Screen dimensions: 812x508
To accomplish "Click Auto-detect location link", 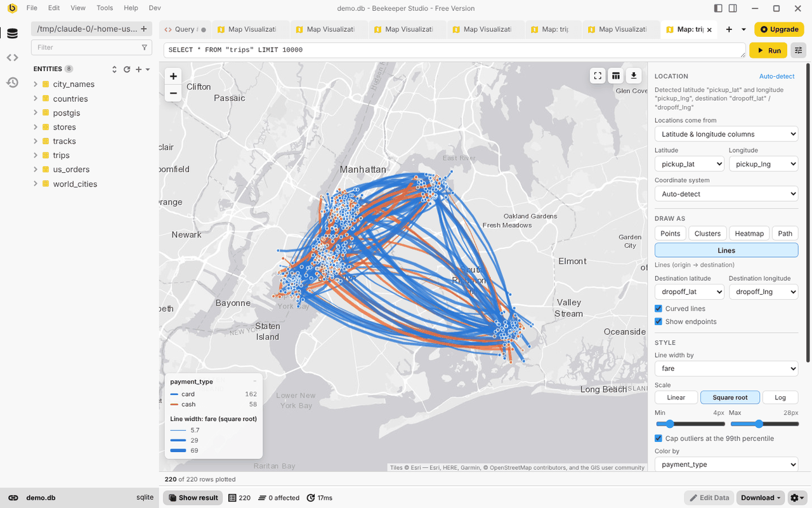I will [776, 76].
